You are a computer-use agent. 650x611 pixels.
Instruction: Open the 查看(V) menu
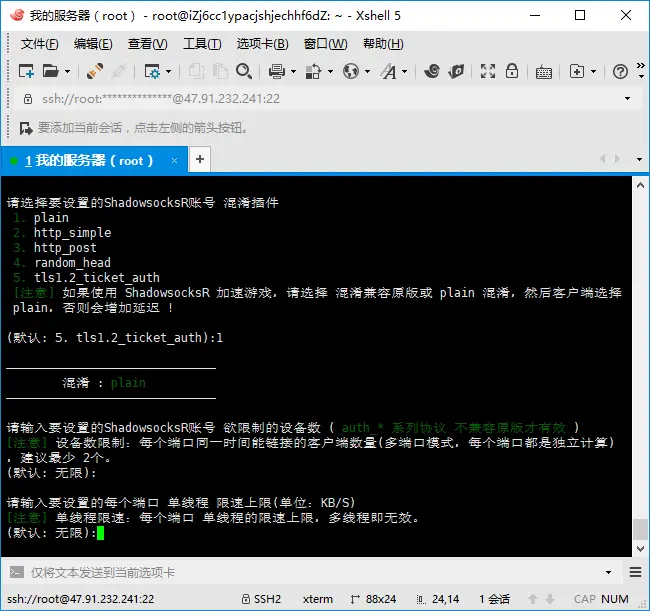pos(148,44)
